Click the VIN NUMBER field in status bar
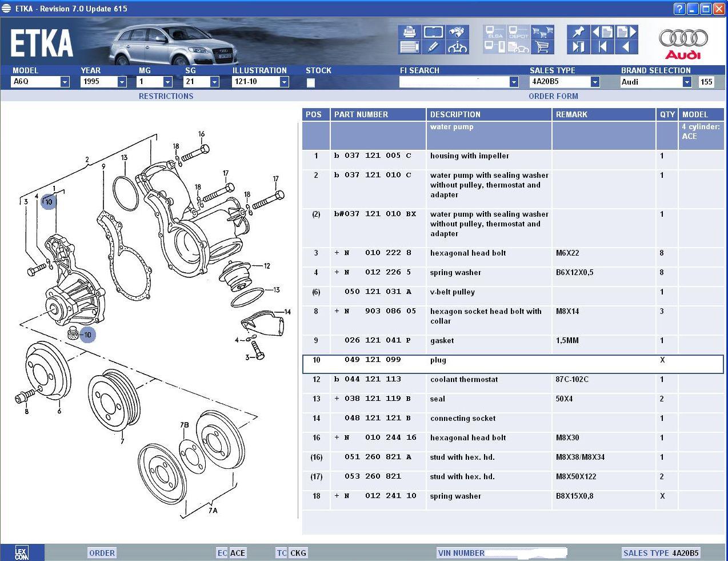Screen dimensions: 728x561 coord(526,553)
